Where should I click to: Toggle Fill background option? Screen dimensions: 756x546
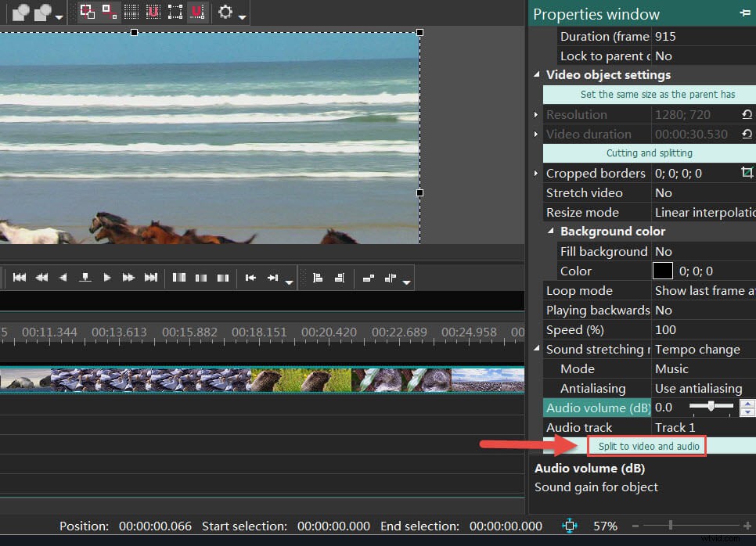click(664, 251)
